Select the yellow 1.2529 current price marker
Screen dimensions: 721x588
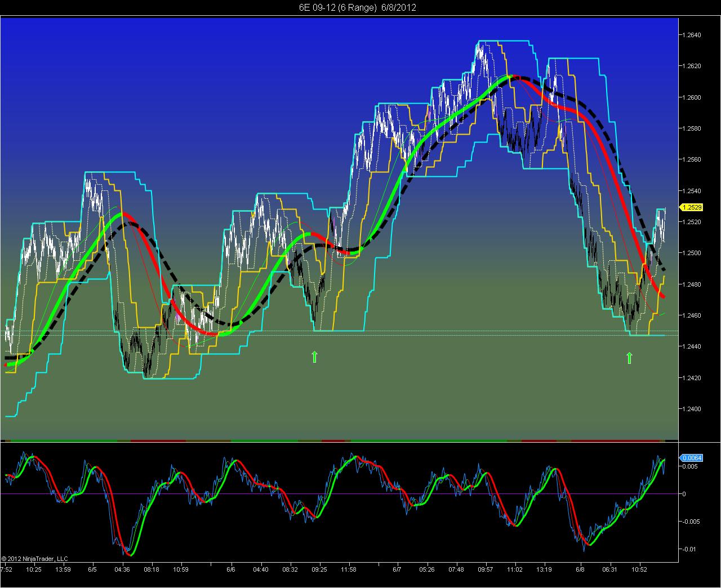click(x=692, y=207)
